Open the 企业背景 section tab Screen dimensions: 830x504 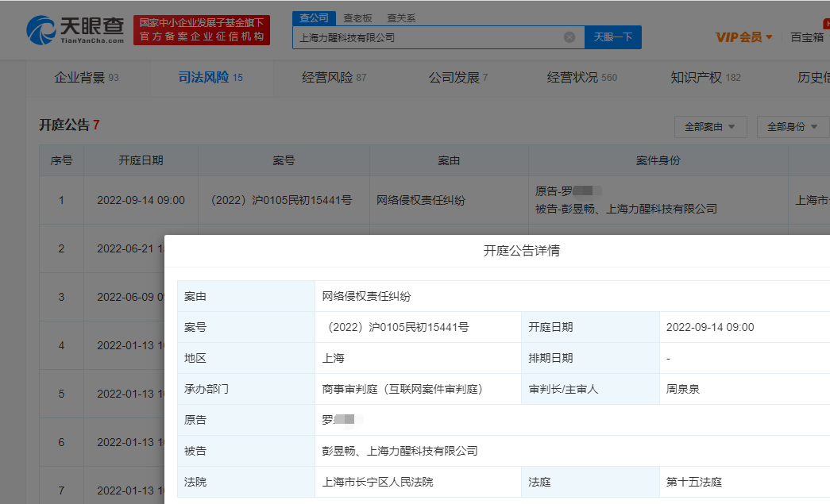coord(86,78)
